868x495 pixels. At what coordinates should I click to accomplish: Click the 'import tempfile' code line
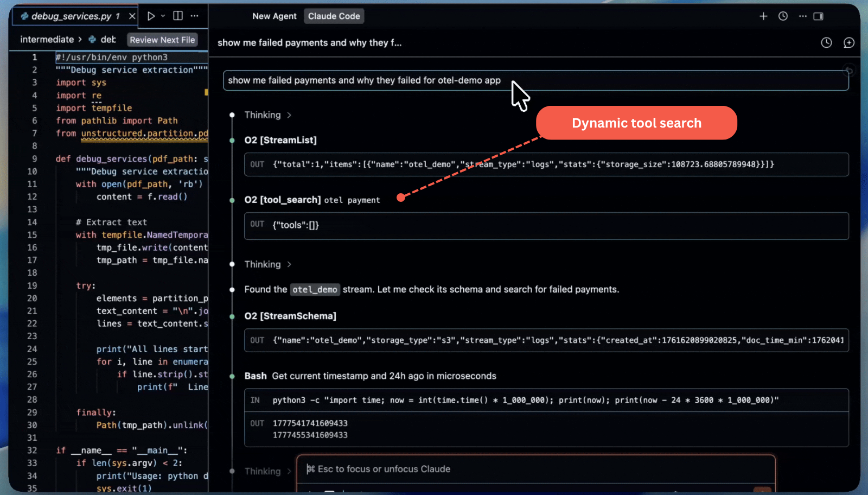pos(94,108)
